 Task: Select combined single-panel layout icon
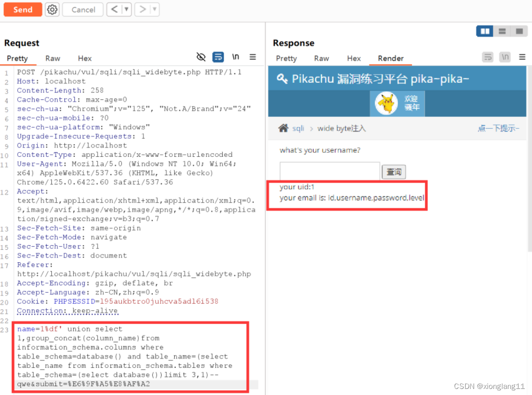(519, 31)
